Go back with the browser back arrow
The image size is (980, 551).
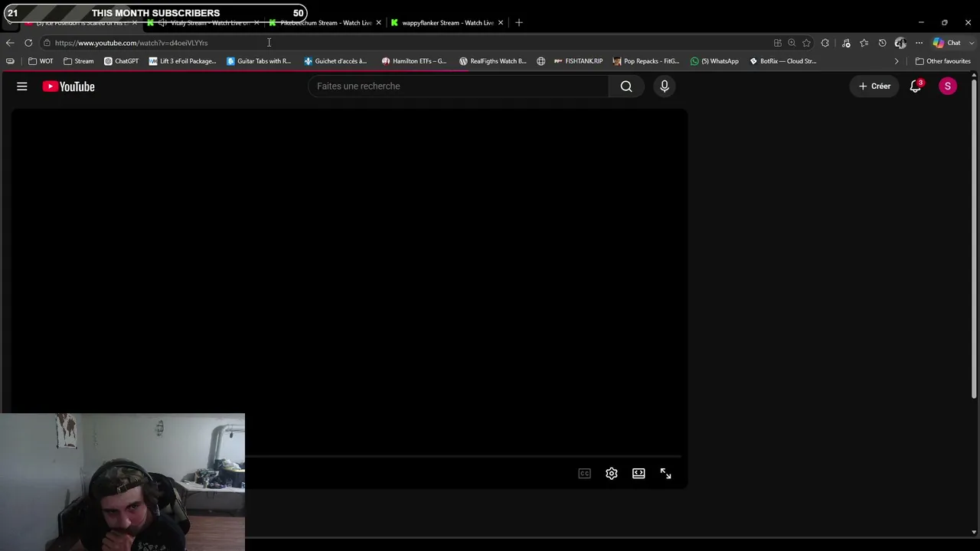(x=10, y=43)
